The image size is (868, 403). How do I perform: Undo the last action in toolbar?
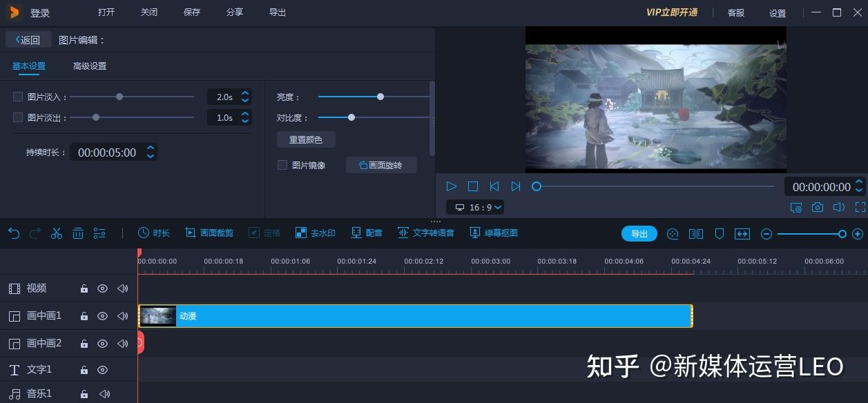[x=14, y=233]
